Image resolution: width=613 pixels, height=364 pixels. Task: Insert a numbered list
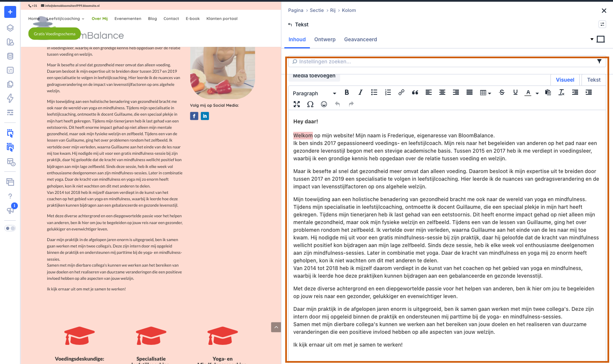coord(388,92)
